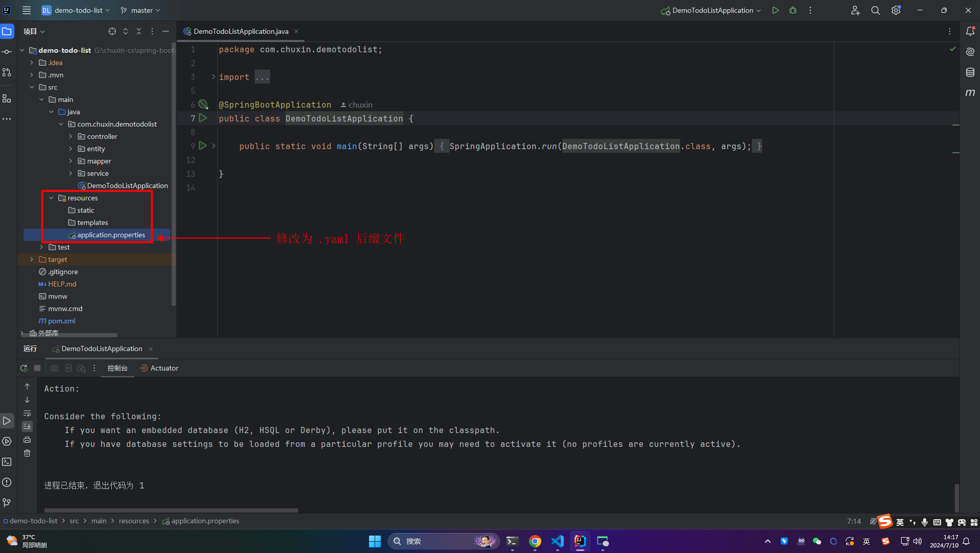The width and height of the screenshot is (980, 553).
Task: Open Chrome from taskbar
Action: click(535, 541)
